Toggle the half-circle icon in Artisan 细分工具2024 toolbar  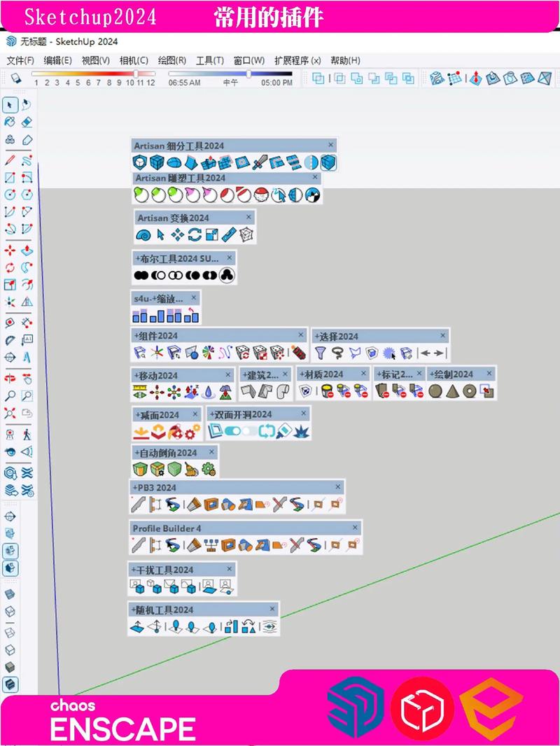(x=311, y=162)
